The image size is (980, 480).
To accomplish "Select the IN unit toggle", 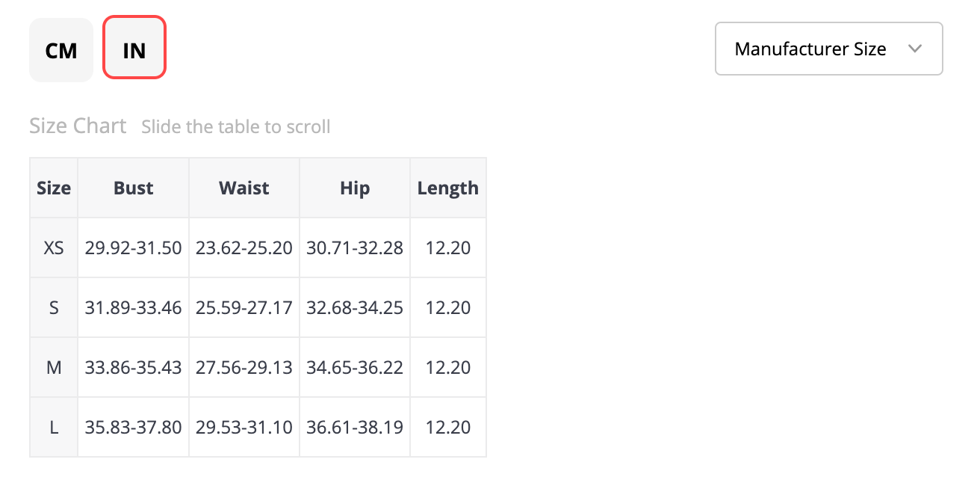I will 134,50.
